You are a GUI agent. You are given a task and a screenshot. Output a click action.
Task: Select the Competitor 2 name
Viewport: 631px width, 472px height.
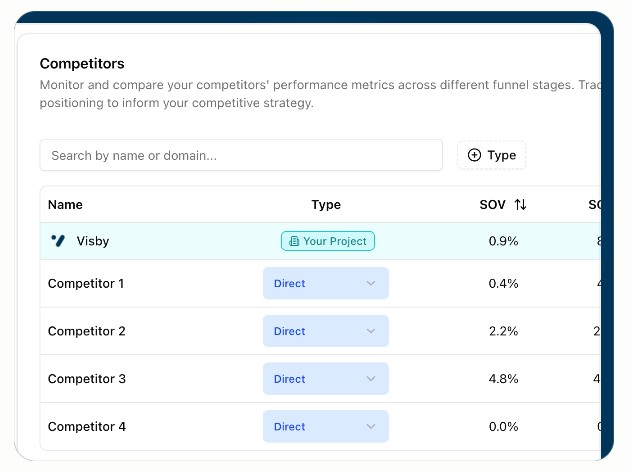click(86, 331)
